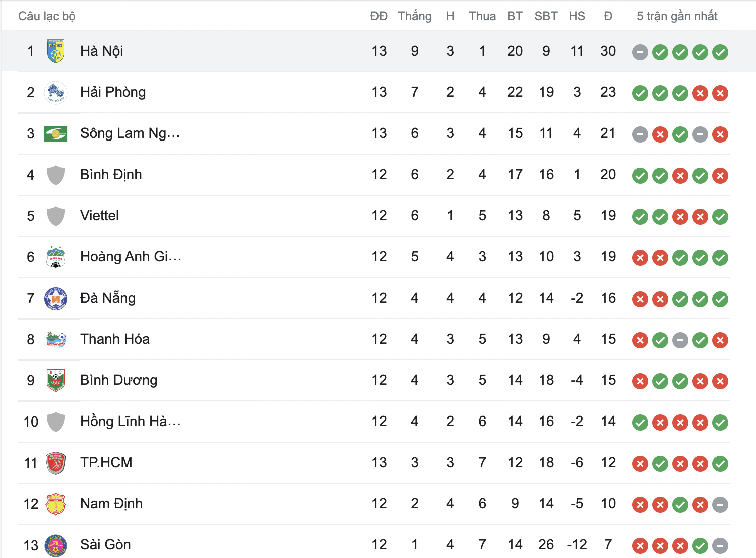This screenshot has width=756, height=558.
Task: Click the Câu lạc bộ column header
Action: pyautogui.click(x=47, y=16)
